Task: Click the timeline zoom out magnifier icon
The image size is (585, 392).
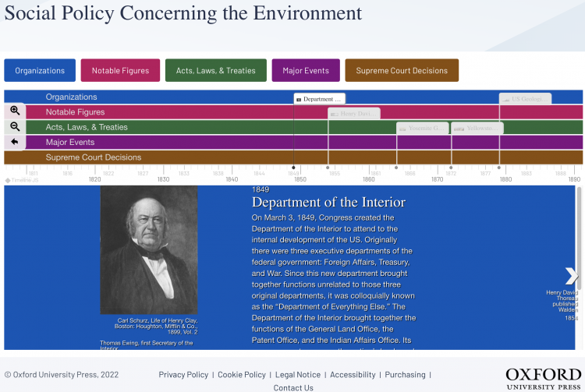Action: pyautogui.click(x=15, y=127)
